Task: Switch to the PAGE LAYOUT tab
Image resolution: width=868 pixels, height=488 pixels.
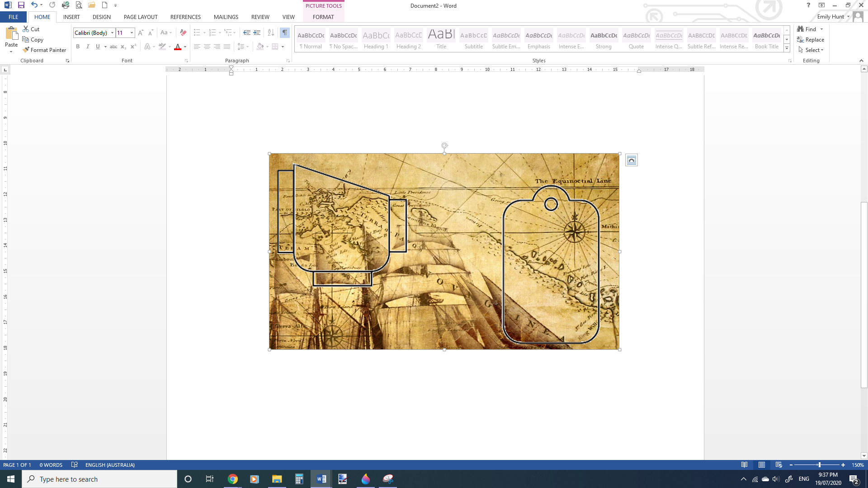Action: (141, 17)
